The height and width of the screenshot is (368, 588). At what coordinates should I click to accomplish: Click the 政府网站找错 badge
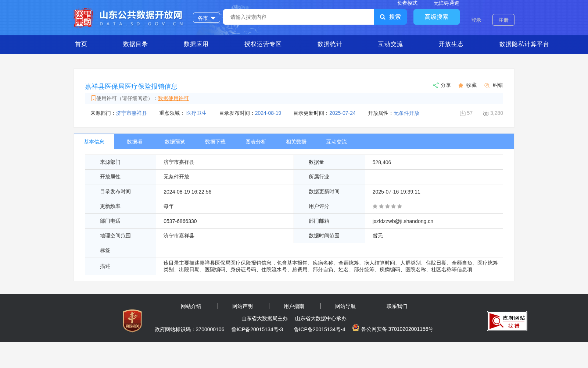click(507, 321)
